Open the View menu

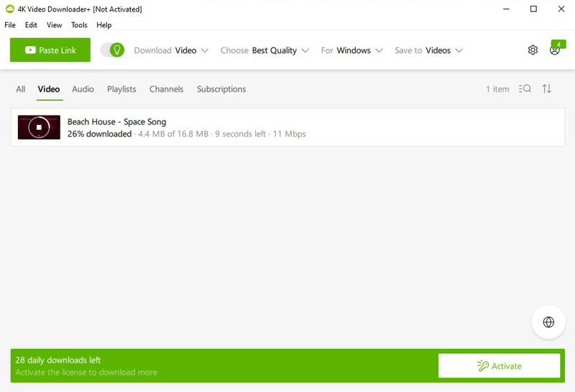(55, 25)
